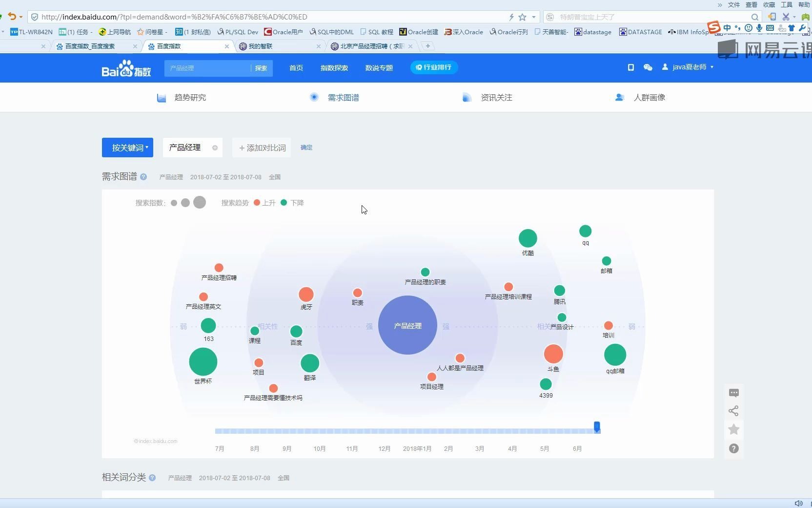Click the 行业排行 button
812x508 pixels.
[434, 67]
